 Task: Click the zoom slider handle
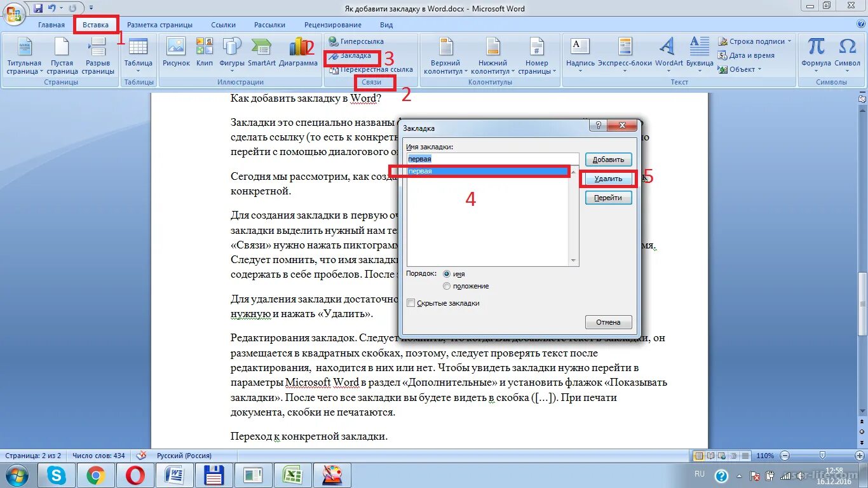[x=823, y=456]
